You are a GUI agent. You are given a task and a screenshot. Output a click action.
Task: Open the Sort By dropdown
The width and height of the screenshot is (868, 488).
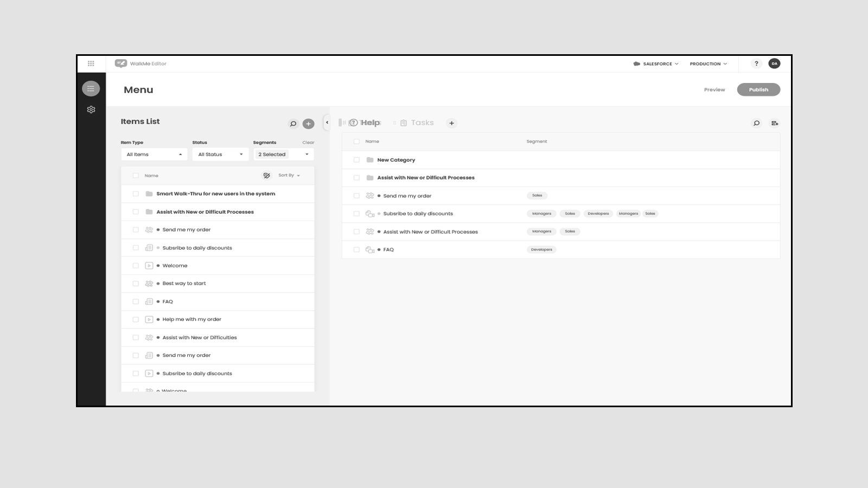tap(289, 175)
